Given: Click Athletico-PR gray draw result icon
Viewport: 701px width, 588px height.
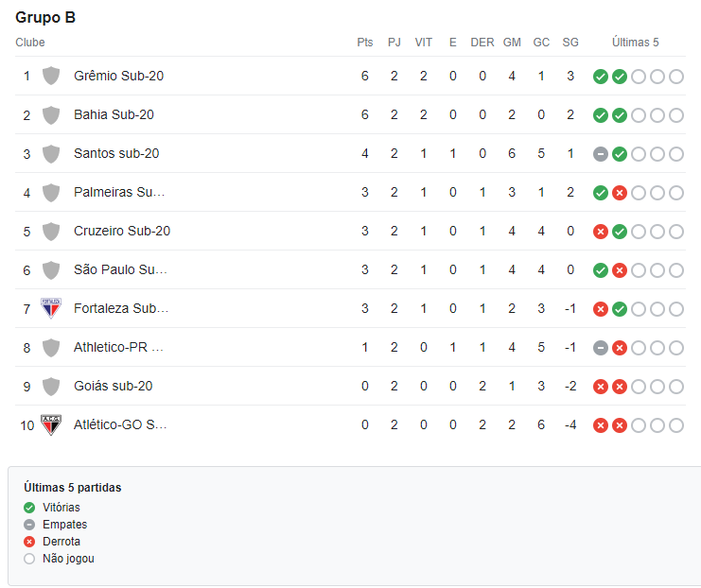Looking at the screenshot, I should tap(601, 348).
